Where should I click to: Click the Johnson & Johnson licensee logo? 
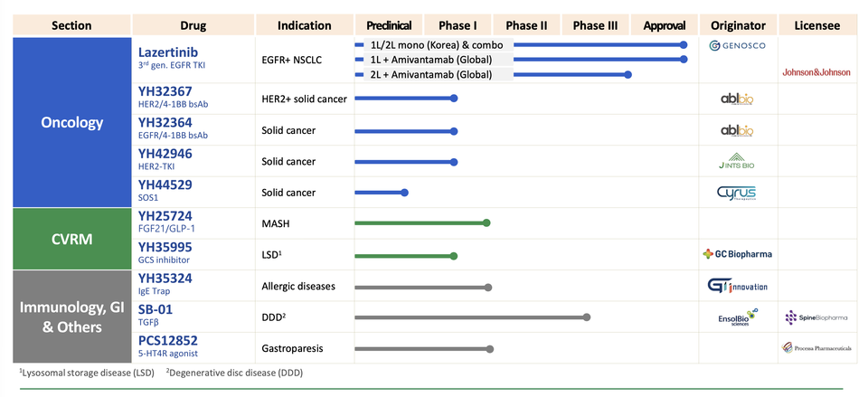pos(815,71)
